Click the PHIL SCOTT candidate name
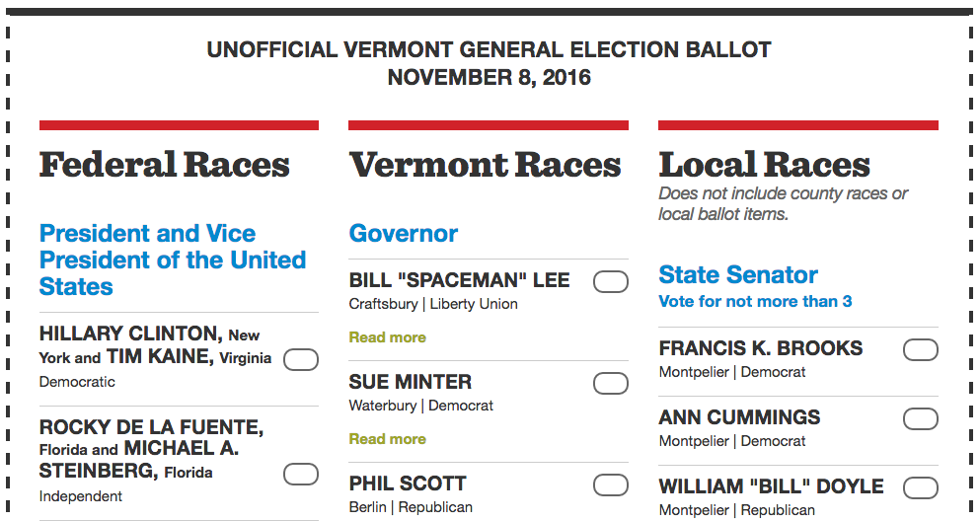This screenshot has height=521, width=980. coord(408,484)
